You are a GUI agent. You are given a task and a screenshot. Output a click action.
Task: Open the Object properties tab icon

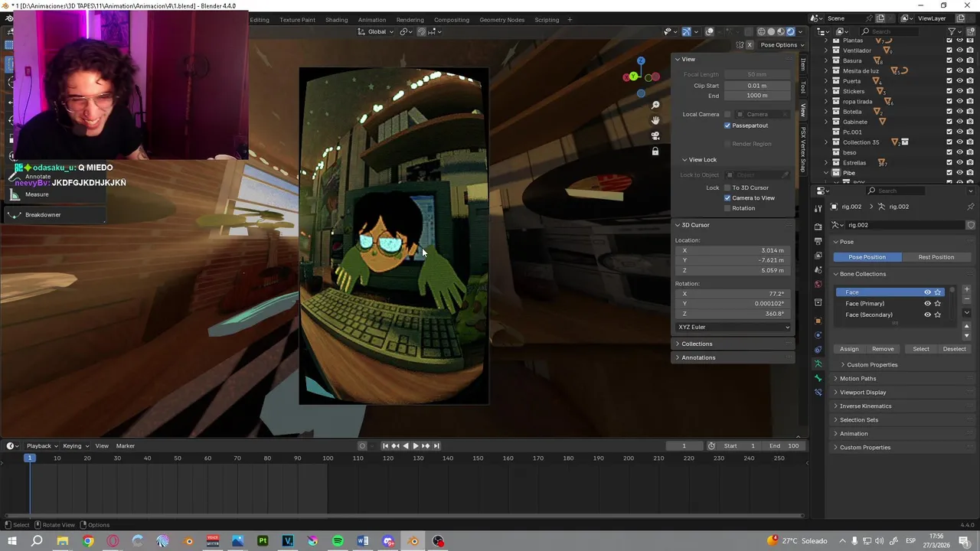pos(818,321)
